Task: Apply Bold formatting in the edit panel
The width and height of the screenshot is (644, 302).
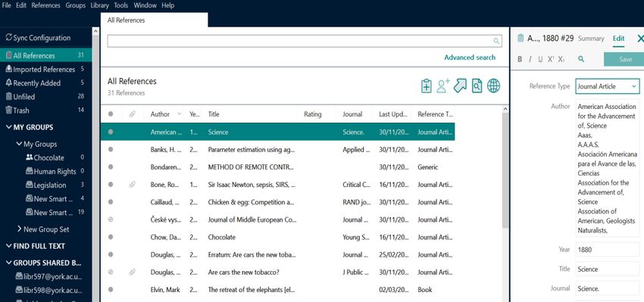Action: 520,60
